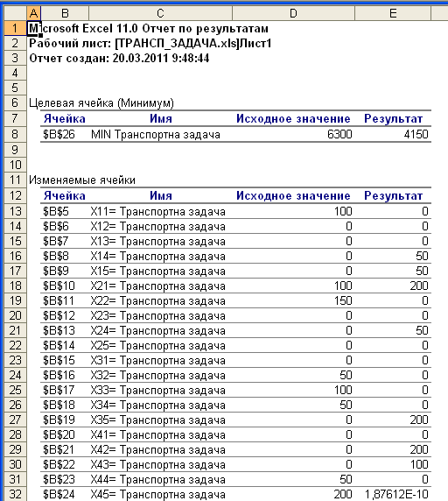Viewport: 448px width, 501px height.
Task: Click 'Результат' header in row 7
Action: (x=394, y=119)
